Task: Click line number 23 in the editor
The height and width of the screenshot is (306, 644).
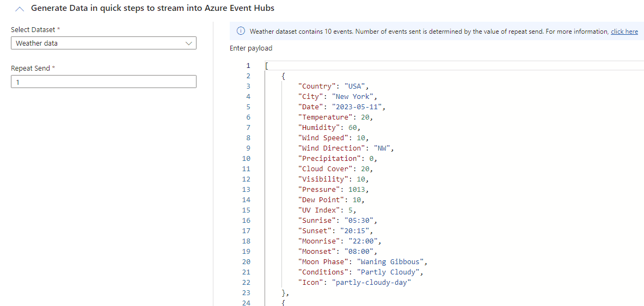Action: click(246, 293)
